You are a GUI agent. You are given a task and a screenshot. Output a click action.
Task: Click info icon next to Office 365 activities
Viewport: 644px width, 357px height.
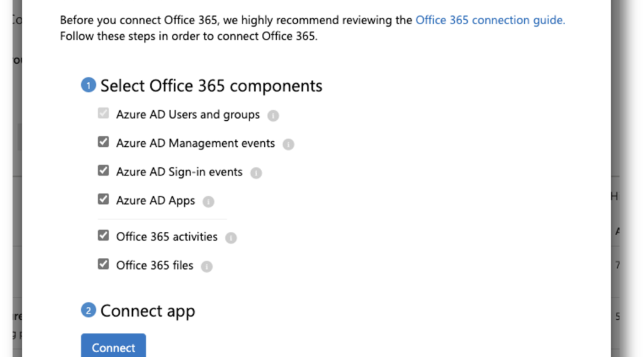coord(231,238)
